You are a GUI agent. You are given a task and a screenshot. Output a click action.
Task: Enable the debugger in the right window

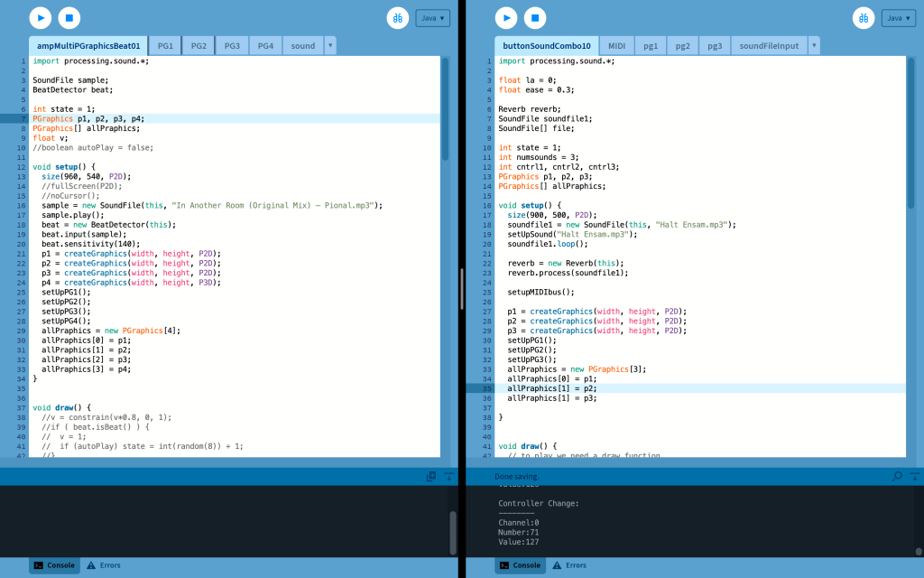click(864, 18)
